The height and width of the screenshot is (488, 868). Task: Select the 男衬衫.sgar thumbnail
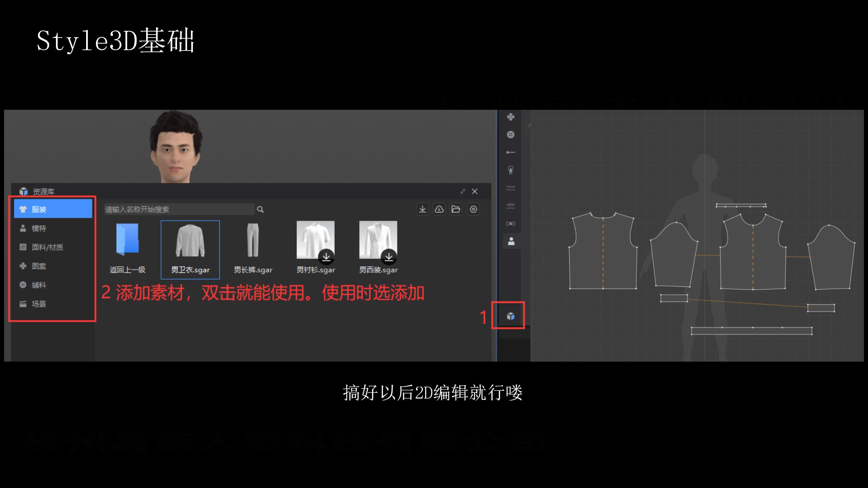tap(316, 240)
